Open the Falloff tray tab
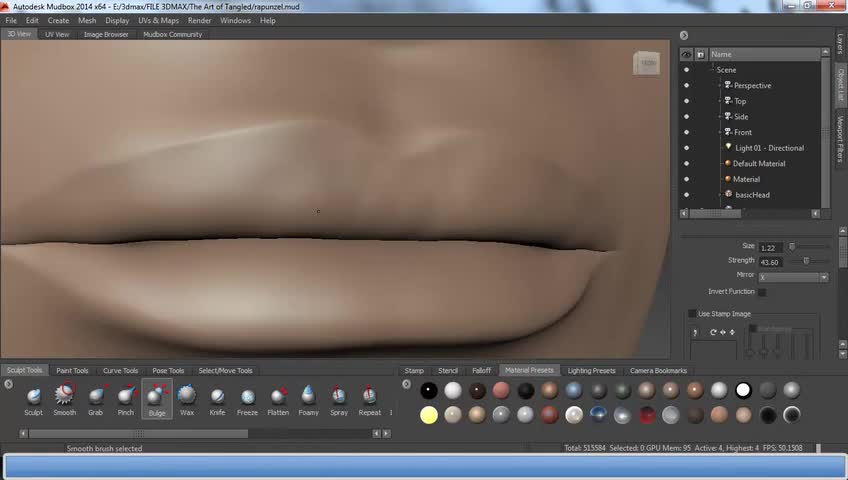This screenshot has height=480, width=848. pyautogui.click(x=481, y=370)
